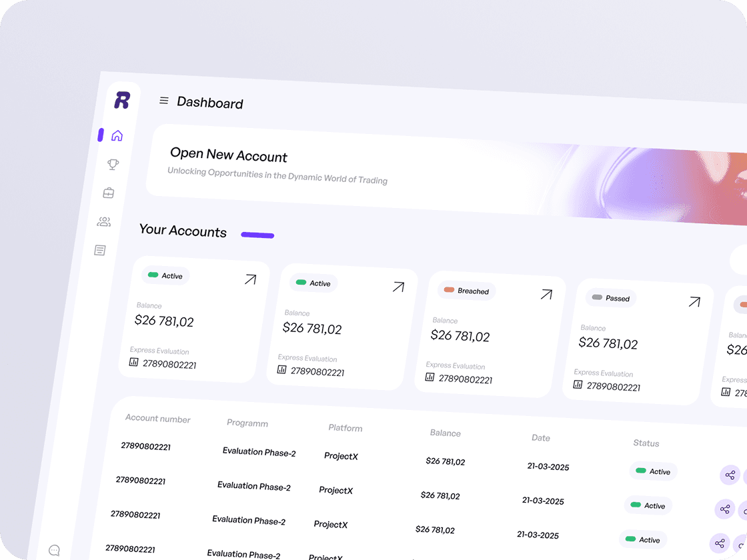Select ProjectX in second table row
This screenshot has width=747, height=560.
tap(336, 490)
